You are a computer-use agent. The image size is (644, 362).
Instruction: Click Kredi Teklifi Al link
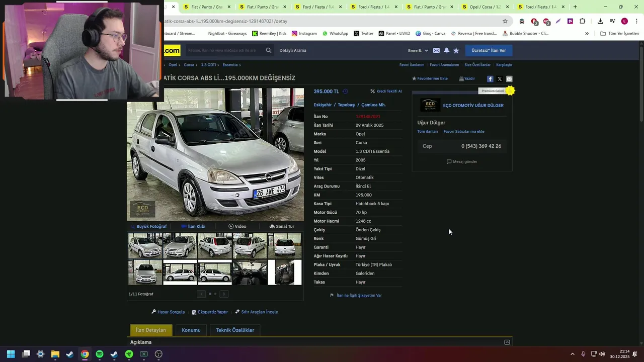click(x=386, y=92)
